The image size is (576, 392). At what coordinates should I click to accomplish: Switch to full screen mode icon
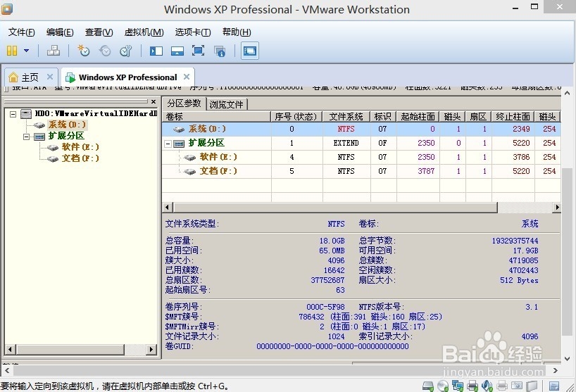click(199, 51)
